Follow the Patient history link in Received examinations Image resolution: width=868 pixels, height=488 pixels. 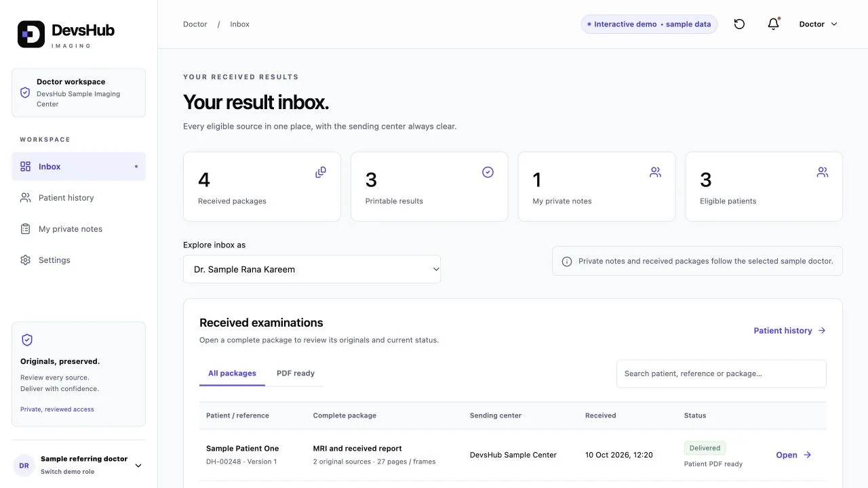point(789,331)
